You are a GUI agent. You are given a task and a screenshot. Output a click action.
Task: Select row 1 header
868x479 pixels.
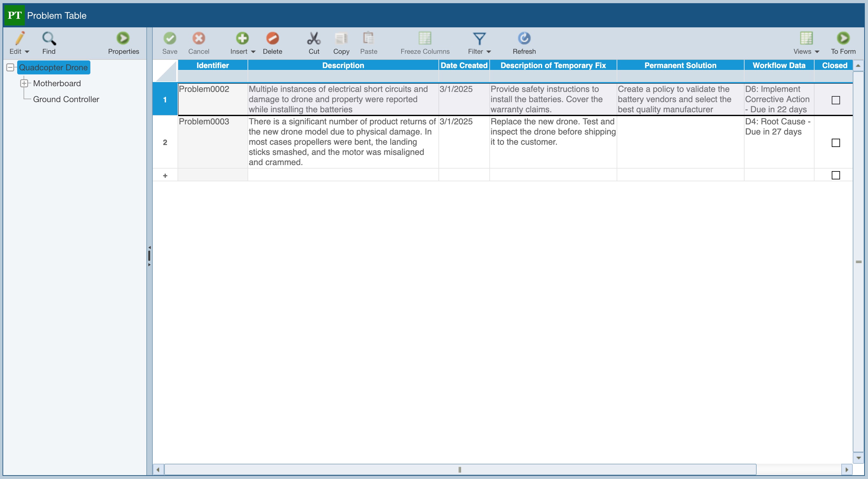click(165, 100)
